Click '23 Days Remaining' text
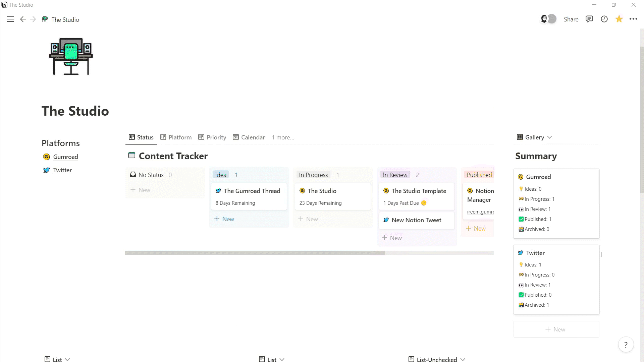Image resolution: width=644 pixels, height=362 pixels. (320, 203)
